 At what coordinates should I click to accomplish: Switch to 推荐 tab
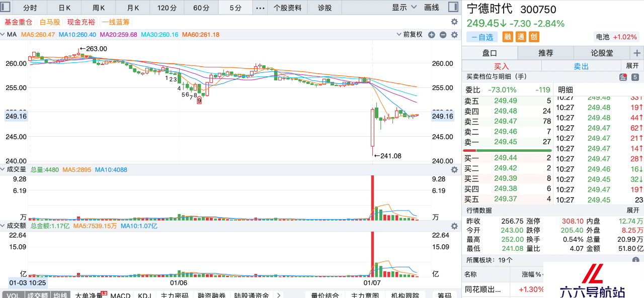(546, 53)
